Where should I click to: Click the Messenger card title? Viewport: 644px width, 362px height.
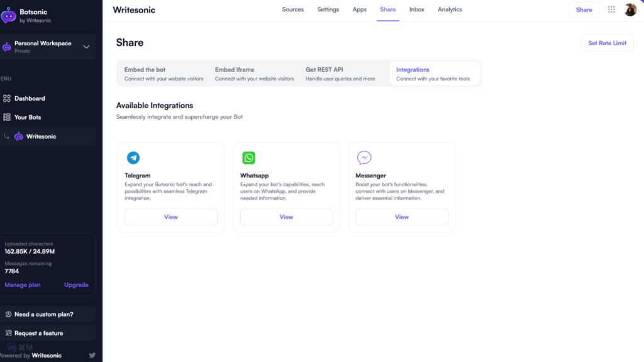(x=370, y=175)
